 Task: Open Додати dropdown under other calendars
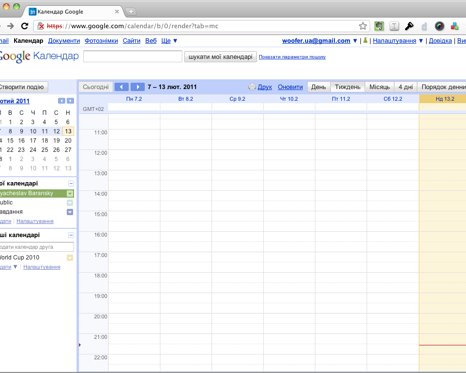pos(15,267)
